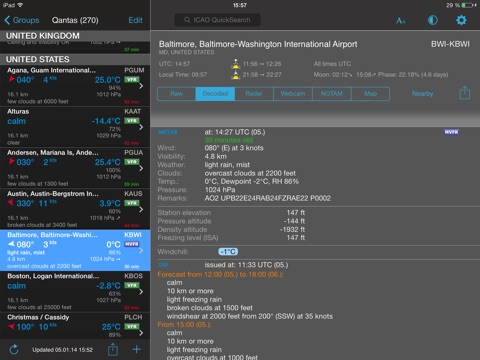
Task: Open the font size setting icon
Action: [400, 21]
